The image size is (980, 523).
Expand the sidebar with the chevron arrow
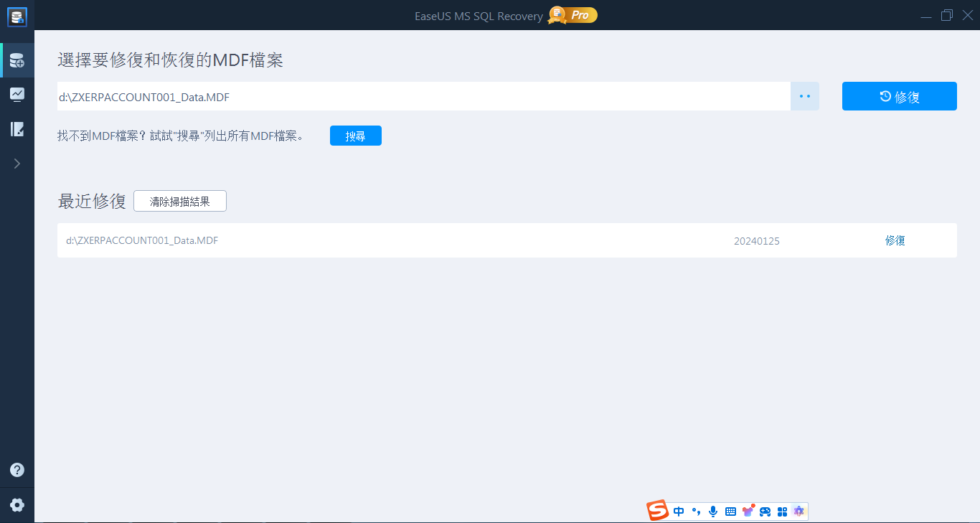click(17, 164)
